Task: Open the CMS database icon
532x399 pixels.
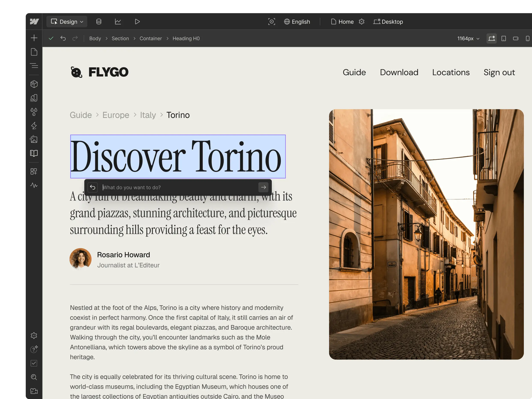Action: coord(99,22)
